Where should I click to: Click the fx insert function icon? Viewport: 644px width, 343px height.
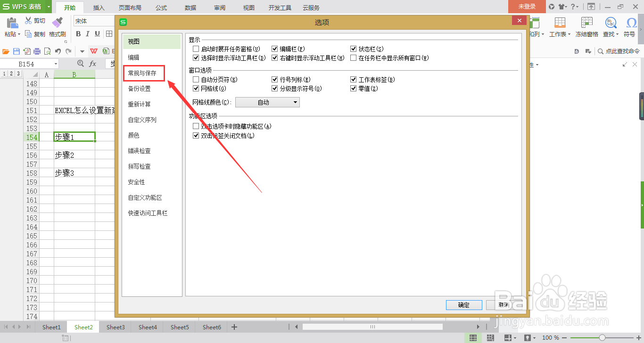92,63
